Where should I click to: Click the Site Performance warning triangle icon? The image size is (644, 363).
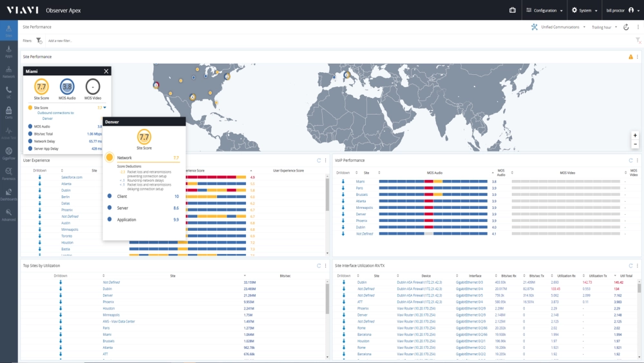[630, 57]
